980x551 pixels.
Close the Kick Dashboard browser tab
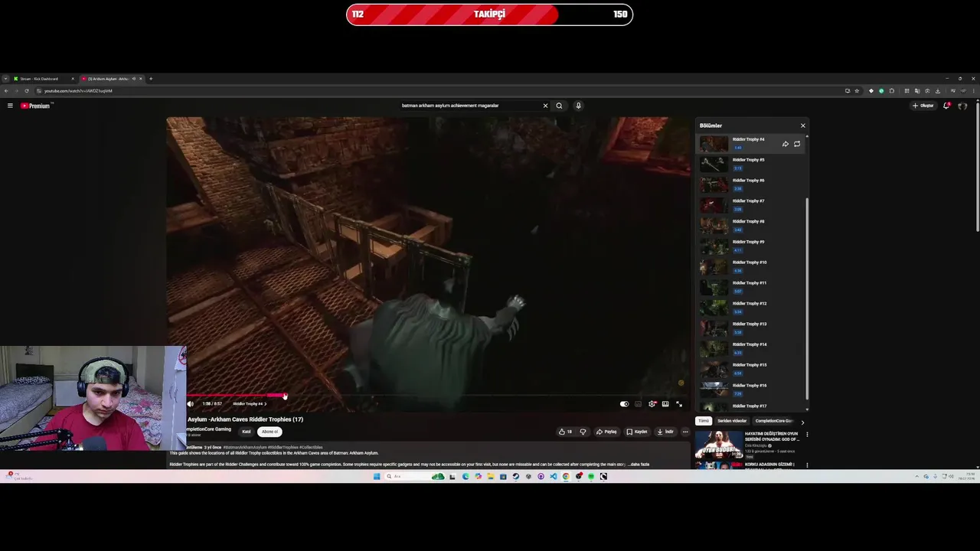73,79
